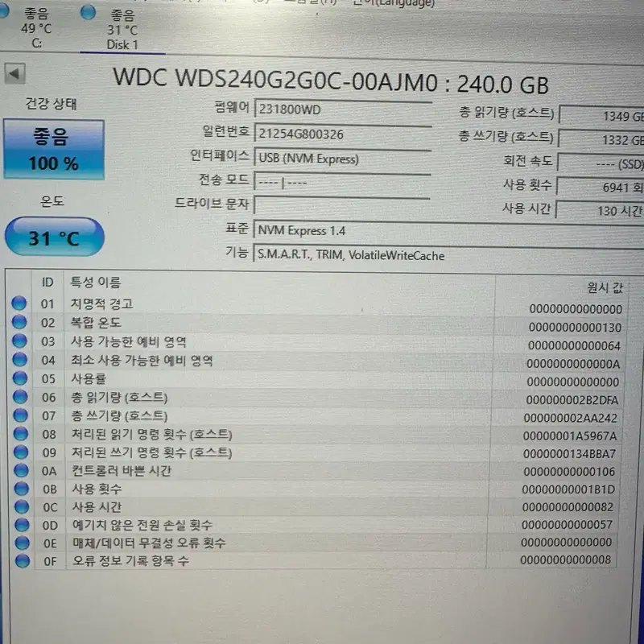Click raw value 000000002B2DFA
Screen dimensions: 644x644
572,400
